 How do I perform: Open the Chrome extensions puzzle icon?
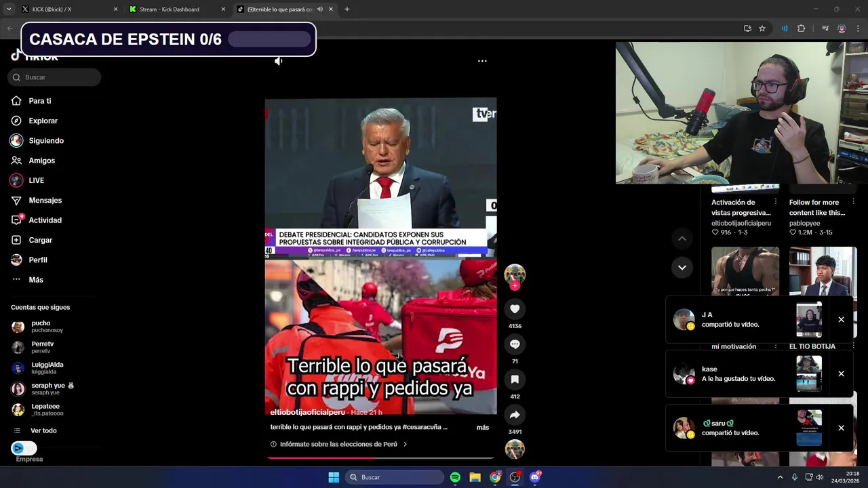click(x=802, y=28)
